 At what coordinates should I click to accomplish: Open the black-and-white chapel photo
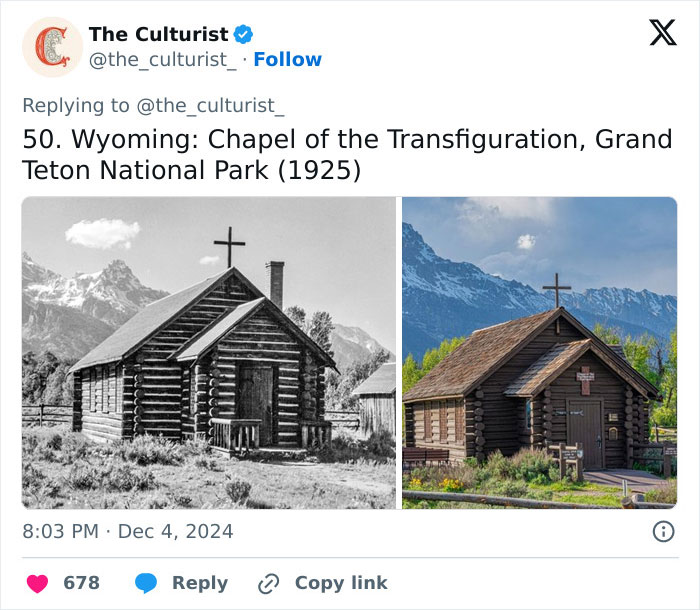coord(209,353)
